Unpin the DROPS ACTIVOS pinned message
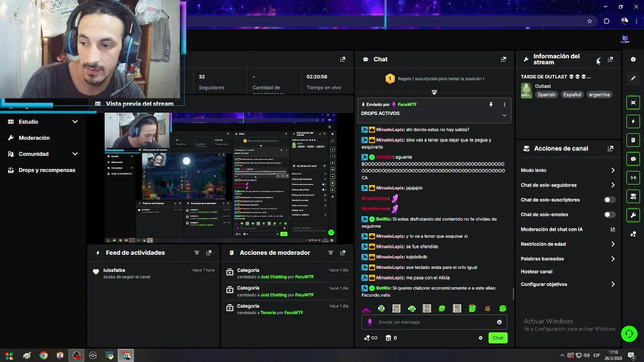Image resolution: width=644 pixels, height=362 pixels. [x=491, y=105]
